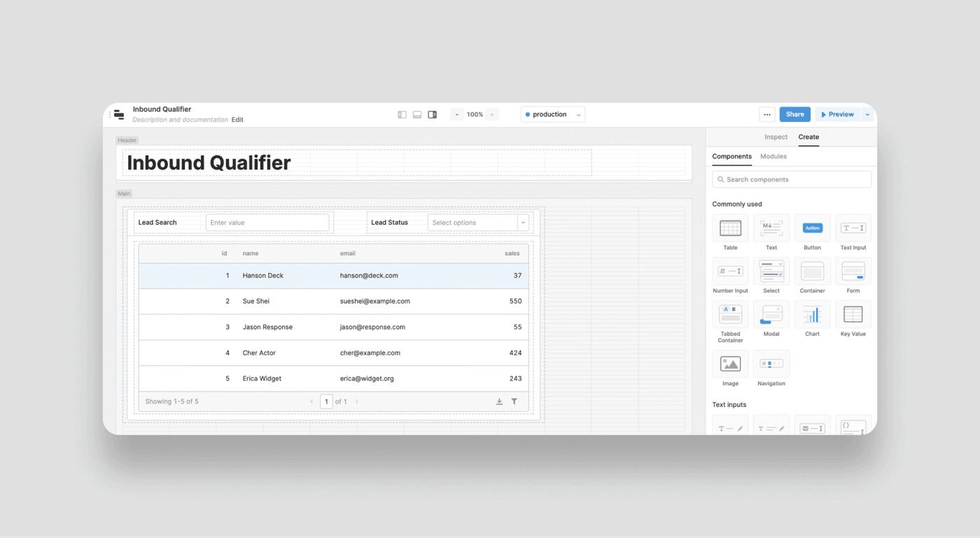
Task: Open the table filter funnel icon
Action: tap(514, 401)
